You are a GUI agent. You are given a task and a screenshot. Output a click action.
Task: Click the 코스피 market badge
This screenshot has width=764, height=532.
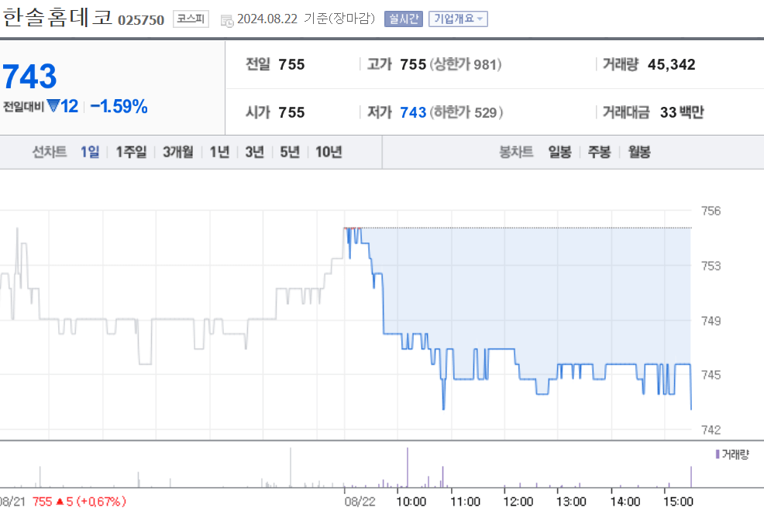[x=191, y=19]
